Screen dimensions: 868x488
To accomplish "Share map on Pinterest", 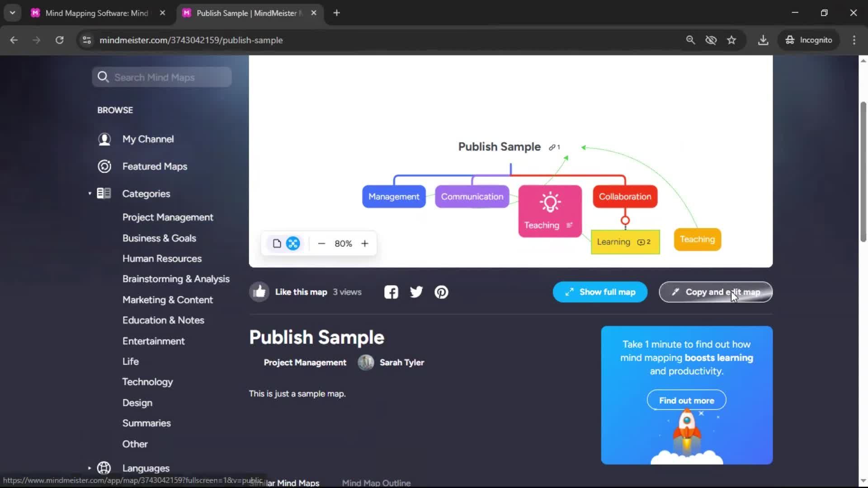I will pos(441,292).
